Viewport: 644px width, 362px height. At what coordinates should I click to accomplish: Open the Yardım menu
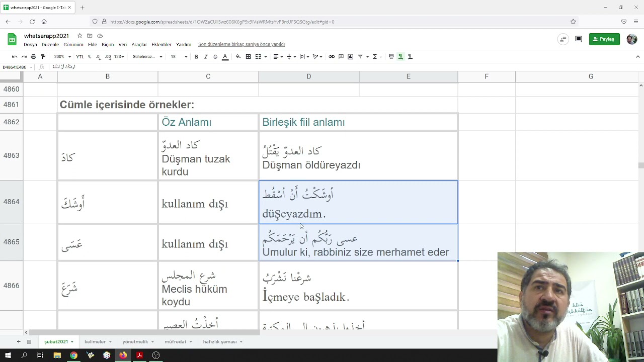(184, 45)
